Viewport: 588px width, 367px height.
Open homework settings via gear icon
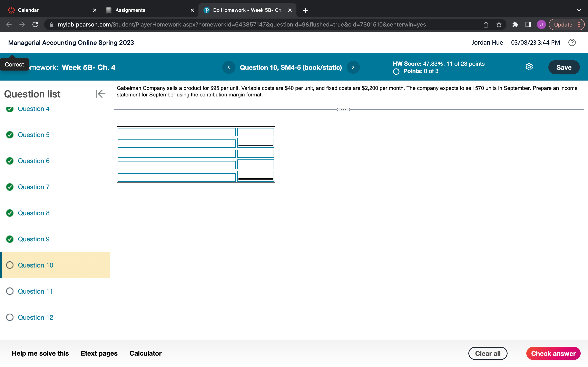click(529, 67)
